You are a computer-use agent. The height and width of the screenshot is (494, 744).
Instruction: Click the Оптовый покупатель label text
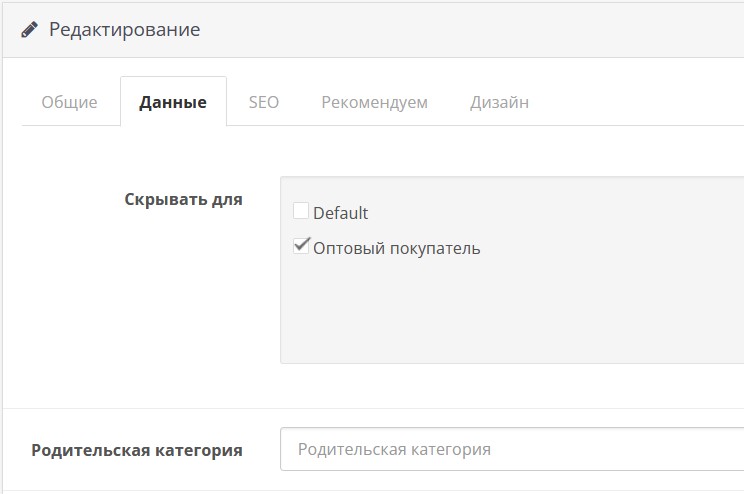click(397, 248)
